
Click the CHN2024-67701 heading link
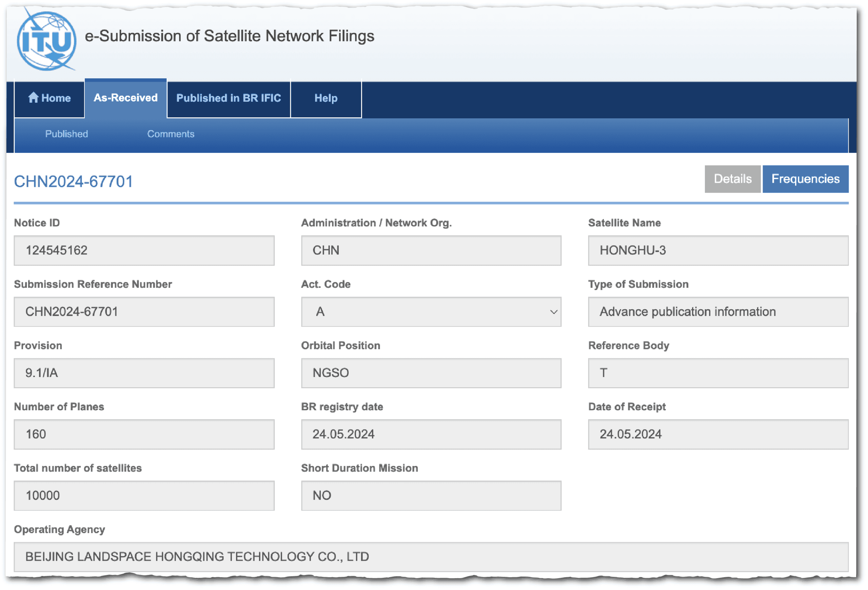point(73,181)
